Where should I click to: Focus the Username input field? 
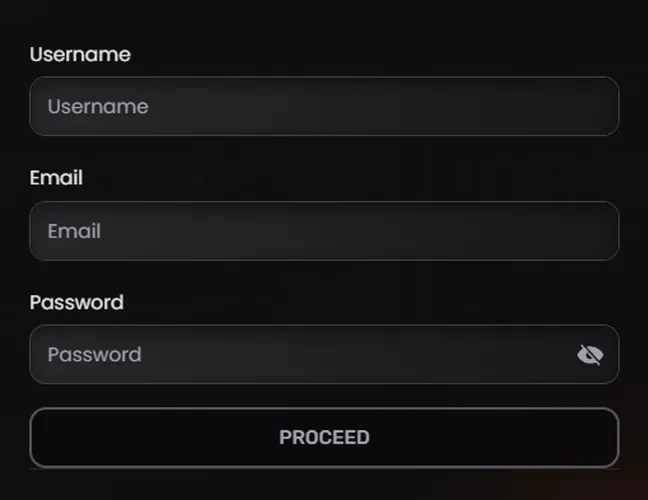pos(324,106)
